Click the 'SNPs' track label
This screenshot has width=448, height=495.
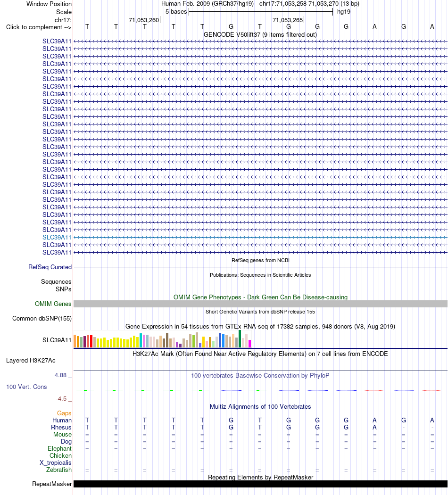coord(64,289)
